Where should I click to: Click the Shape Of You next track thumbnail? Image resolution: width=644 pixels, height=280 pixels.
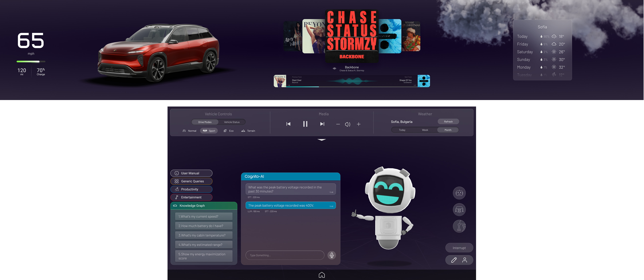(x=424, y=81)
